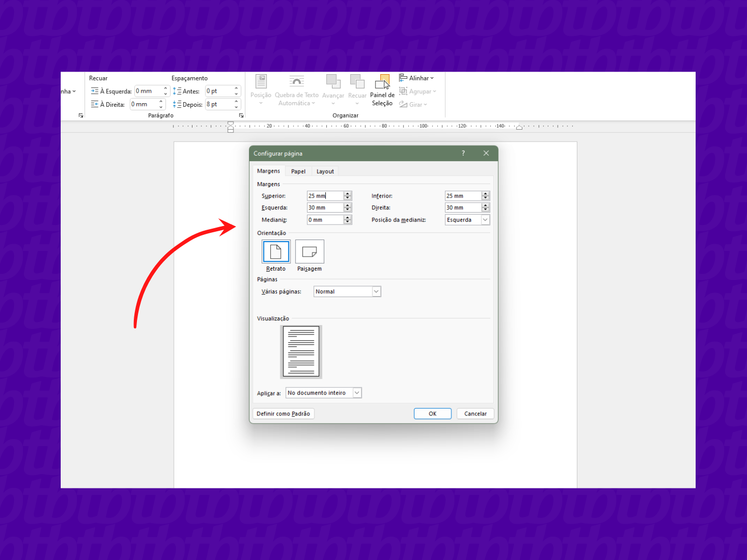Increase the Esquerda margin with up arrow
The height and width of the screenshot is (560, 747).
pos(348,205)
